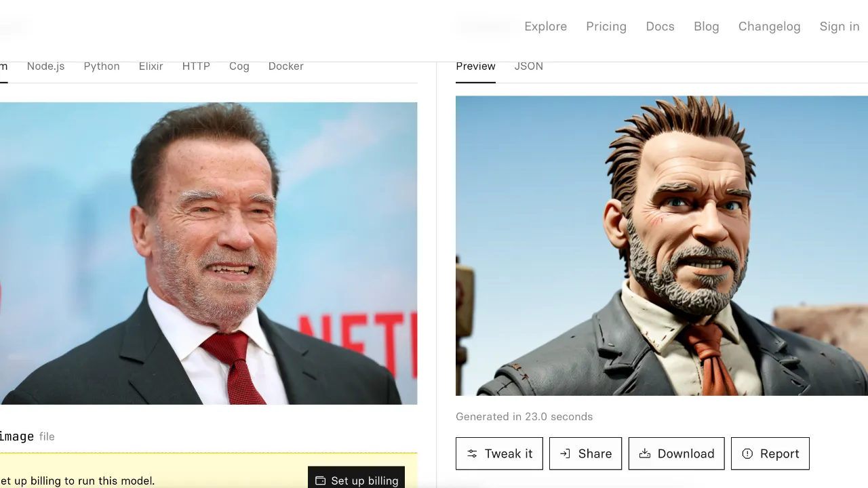Open the generated clay-style output image

(661, 245)
